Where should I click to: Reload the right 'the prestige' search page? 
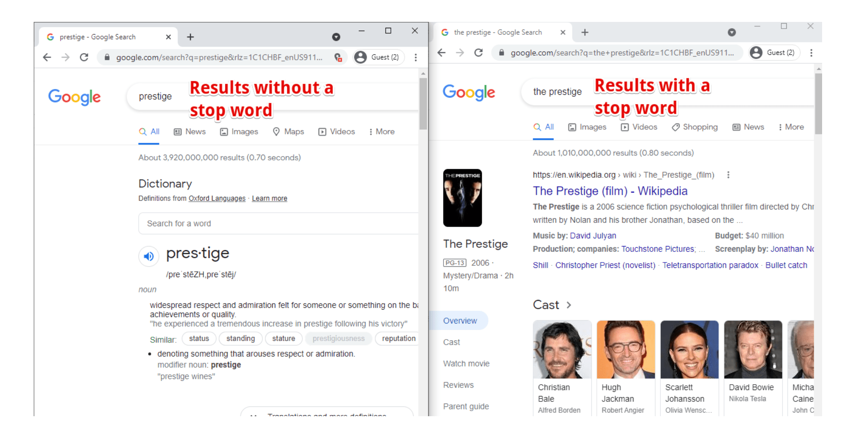coord(478,53)
